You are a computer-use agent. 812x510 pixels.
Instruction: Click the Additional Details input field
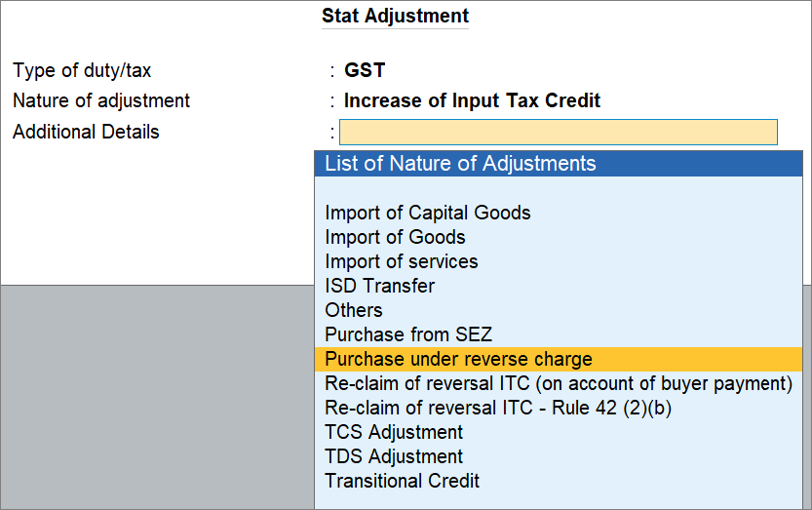[558, 132]
